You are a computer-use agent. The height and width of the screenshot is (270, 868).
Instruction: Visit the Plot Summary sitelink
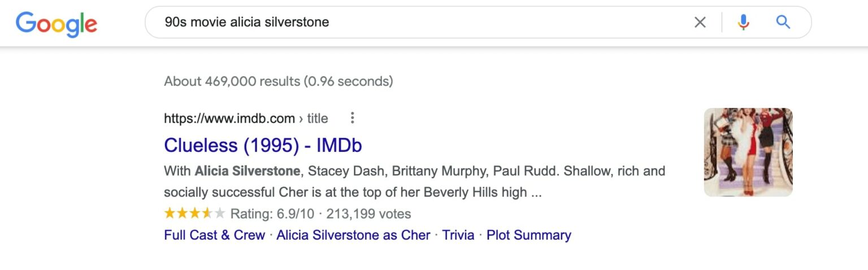pyautogui.click(x=528, y=235)
